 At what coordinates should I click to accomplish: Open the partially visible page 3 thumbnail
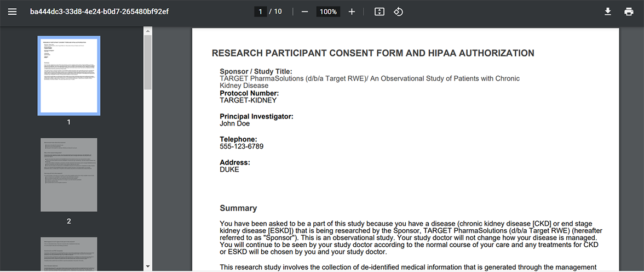pyautogui.click(x=68, y=254)
